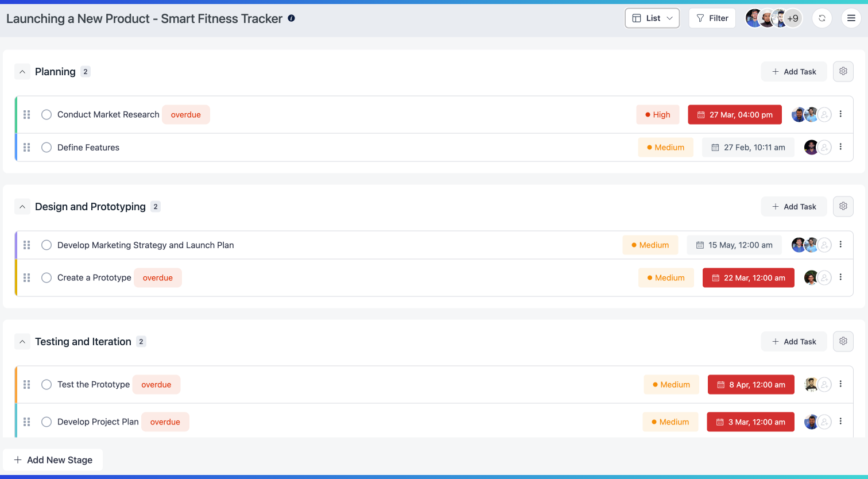Open the hamburger menu in top right
This screenshot has height=479, width=868.
click(851, 18)
